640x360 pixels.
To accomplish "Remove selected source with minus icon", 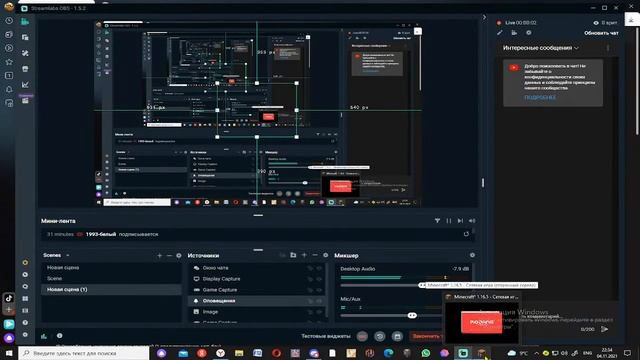I will pos(315,255).
